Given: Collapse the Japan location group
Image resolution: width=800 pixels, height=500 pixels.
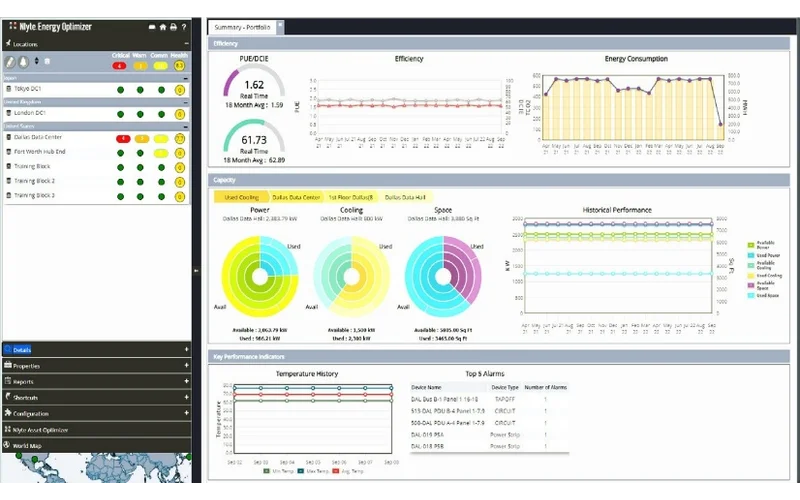Looking at the screenshot, I should (x=186, y=78).
